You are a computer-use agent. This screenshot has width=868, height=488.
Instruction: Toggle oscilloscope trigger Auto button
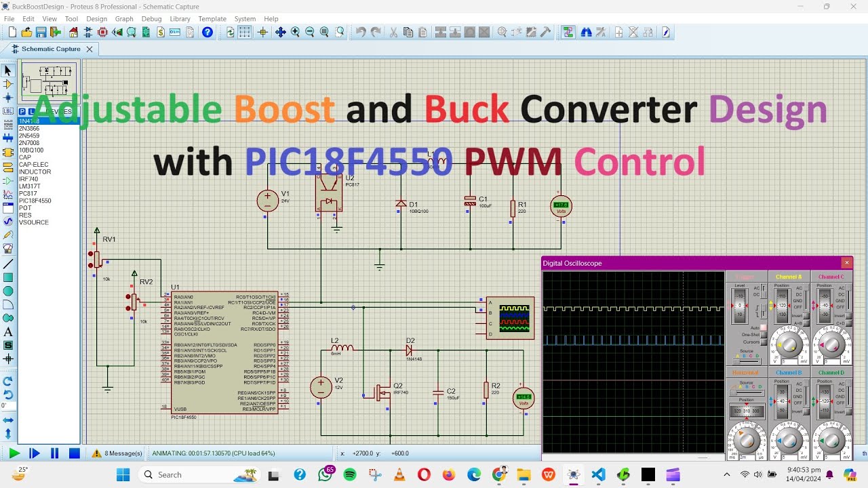(764, 327)
